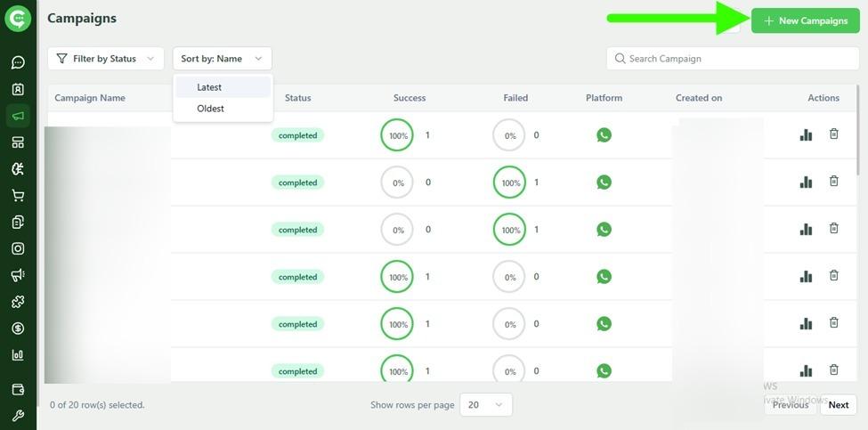Open the puzzle-piece integrations icon
Viewport: 868px width, 430px height.
point(18,302)
